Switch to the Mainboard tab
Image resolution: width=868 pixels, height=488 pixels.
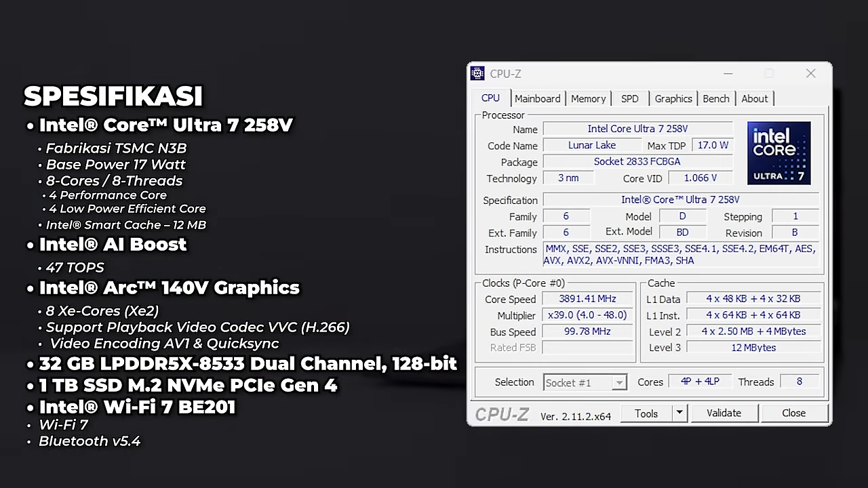(x=537, y=98)
